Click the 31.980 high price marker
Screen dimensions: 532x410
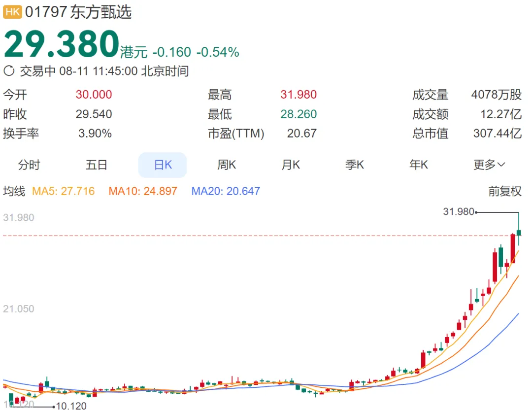(x=459, y=212)
